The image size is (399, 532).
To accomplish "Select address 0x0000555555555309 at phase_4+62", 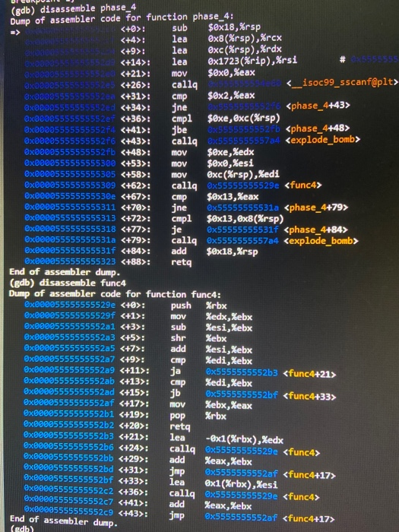I will pyautogui.click(x=70, y=185).
